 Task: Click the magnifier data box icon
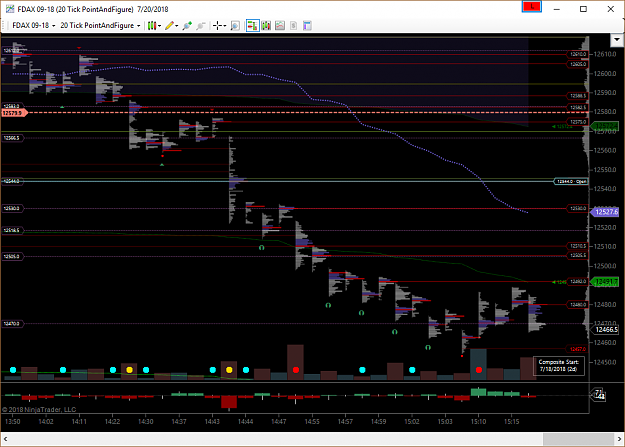(235, 26)
